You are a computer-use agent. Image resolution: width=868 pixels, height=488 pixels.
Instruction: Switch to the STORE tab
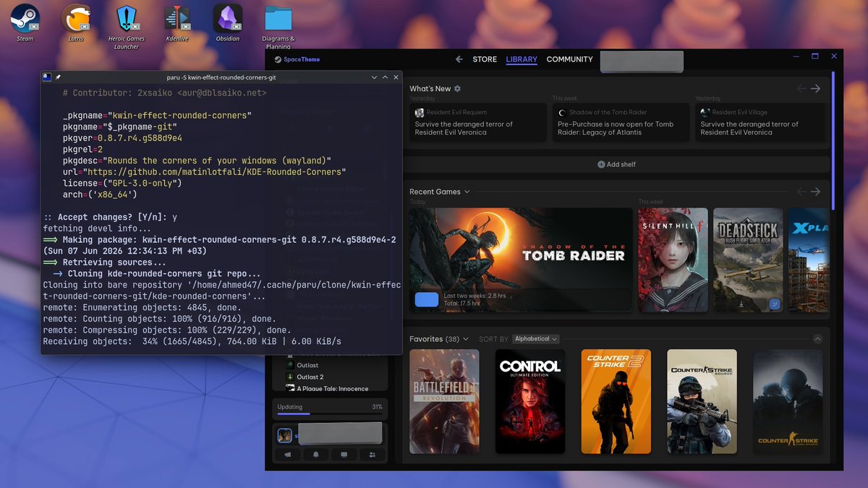point(485,59)
